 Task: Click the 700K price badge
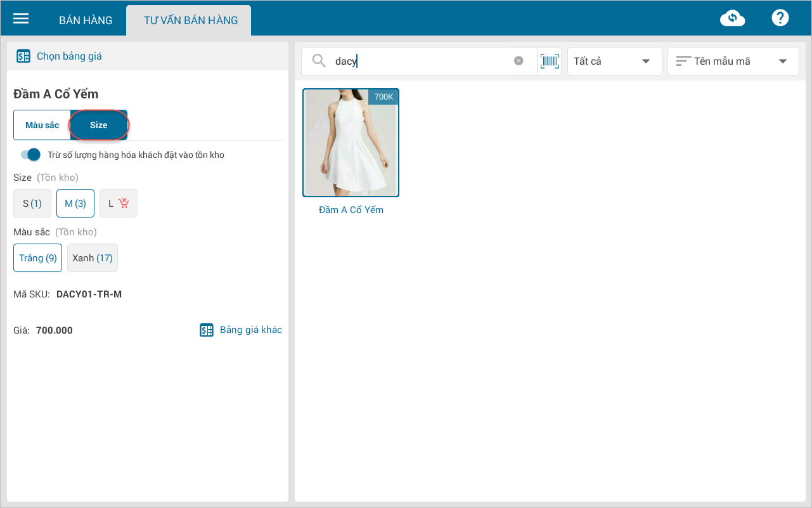click(x=383, y=97)
